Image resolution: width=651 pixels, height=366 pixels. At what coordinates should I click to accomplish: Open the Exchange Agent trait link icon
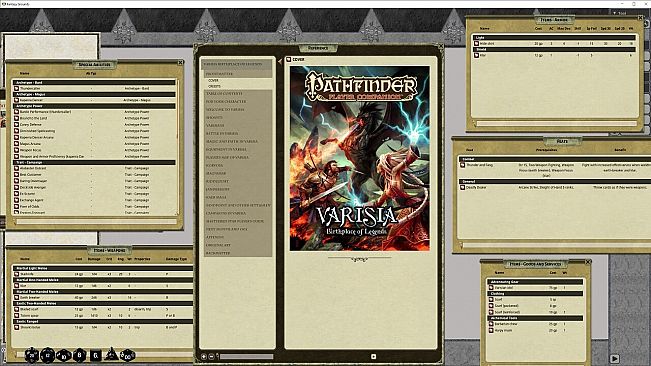pyautogui.click(x=16, y=200)
